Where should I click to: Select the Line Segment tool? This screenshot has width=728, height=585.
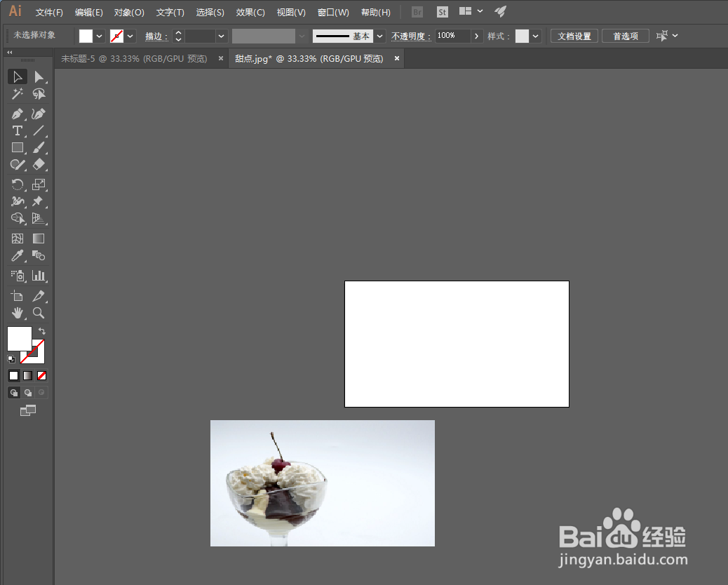click(x=39, y=130)
